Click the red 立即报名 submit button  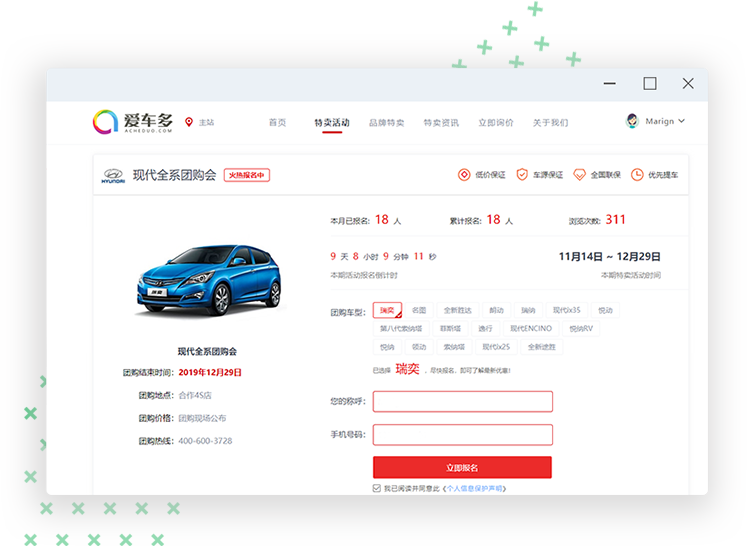[462, 467]
